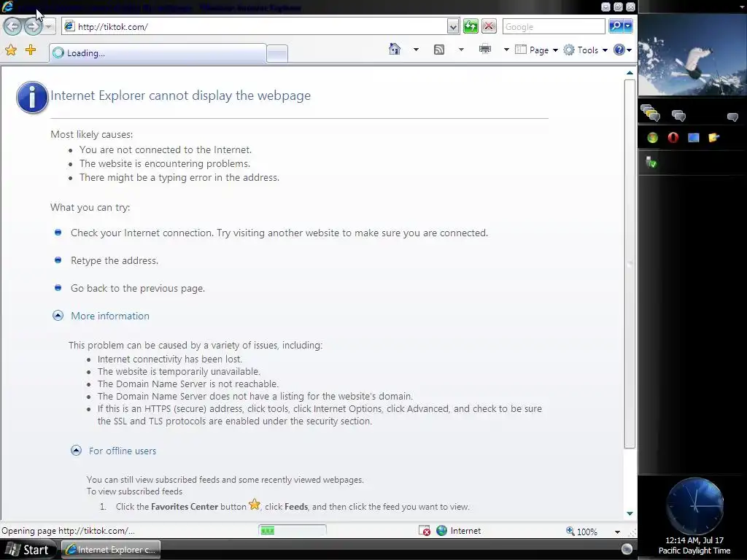Click the browser Forward arrow button
This screenshot has height=560, width=747.
pos(33,27)
